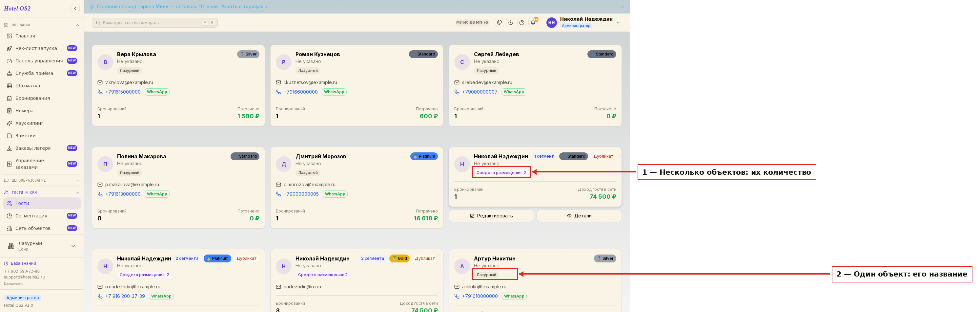The height and width of the screenshot is (312, 980).
Task: Focus the Команды, гости, номера search field
Action: [154, 22]
